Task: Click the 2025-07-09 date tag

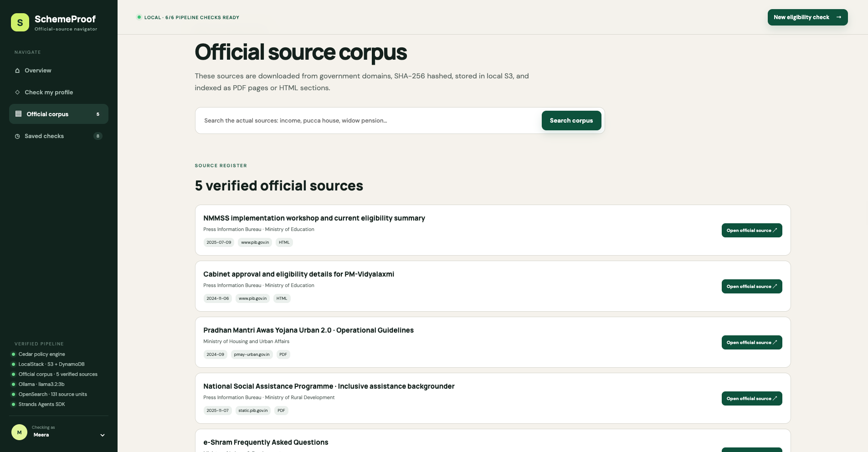Action: [219, 242]
